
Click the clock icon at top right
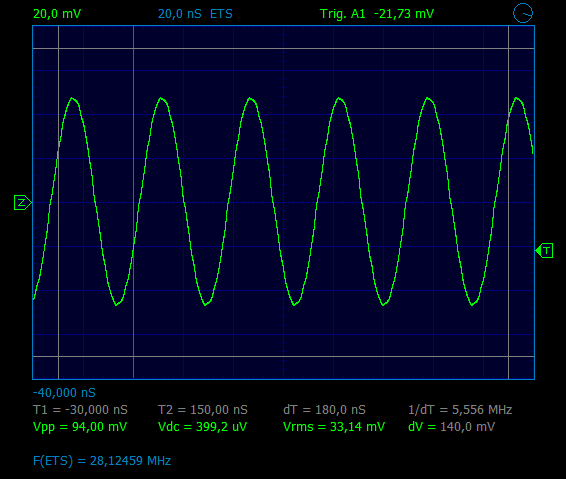[523, 13]
